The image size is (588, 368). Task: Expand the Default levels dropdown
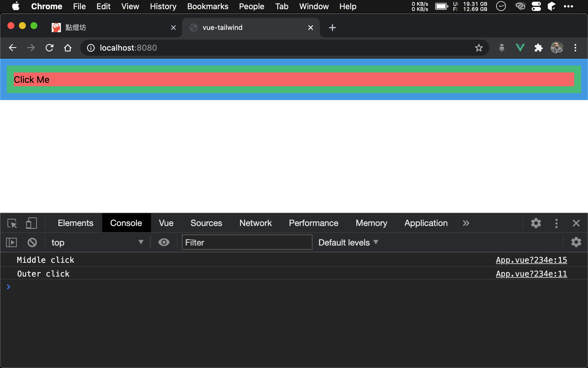348,242
